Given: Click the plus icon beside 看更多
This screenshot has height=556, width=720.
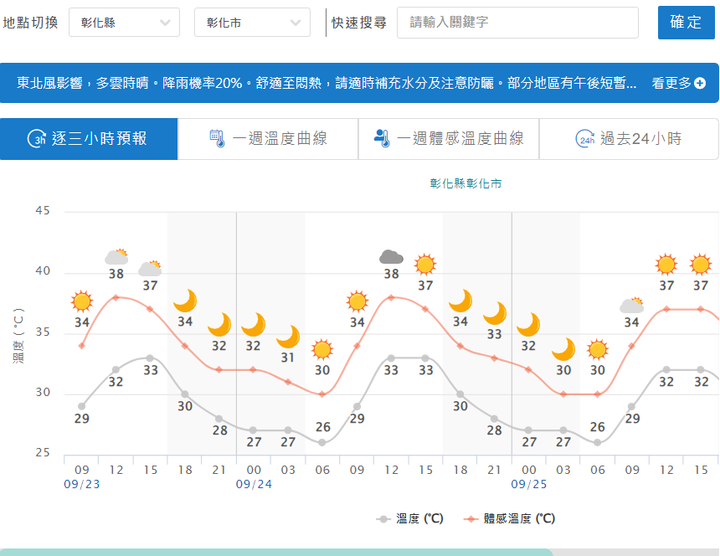Looking at the screenshot, I should 700,83.
